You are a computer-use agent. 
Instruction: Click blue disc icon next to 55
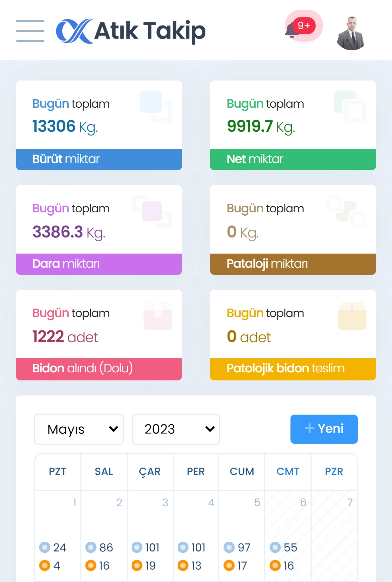275,547
